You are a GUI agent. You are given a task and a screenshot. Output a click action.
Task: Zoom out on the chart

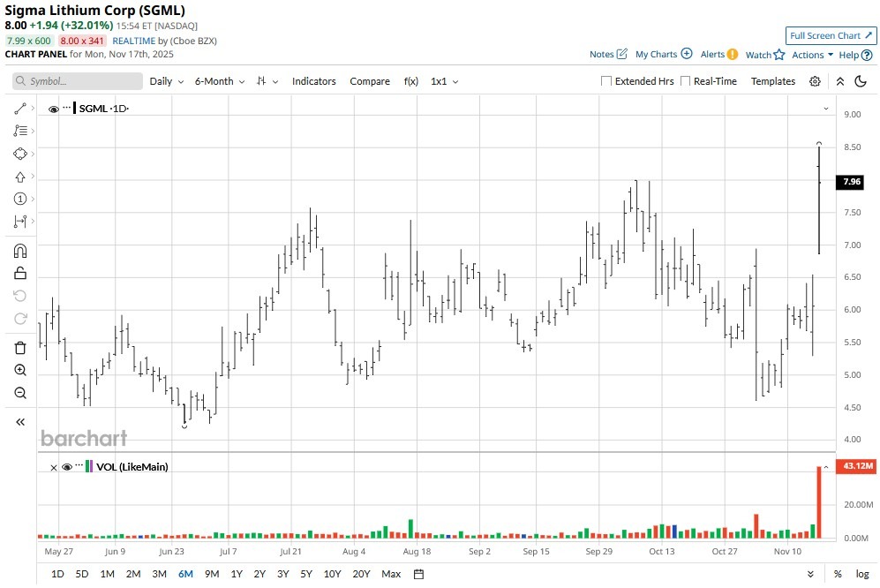tap(20, 393)
